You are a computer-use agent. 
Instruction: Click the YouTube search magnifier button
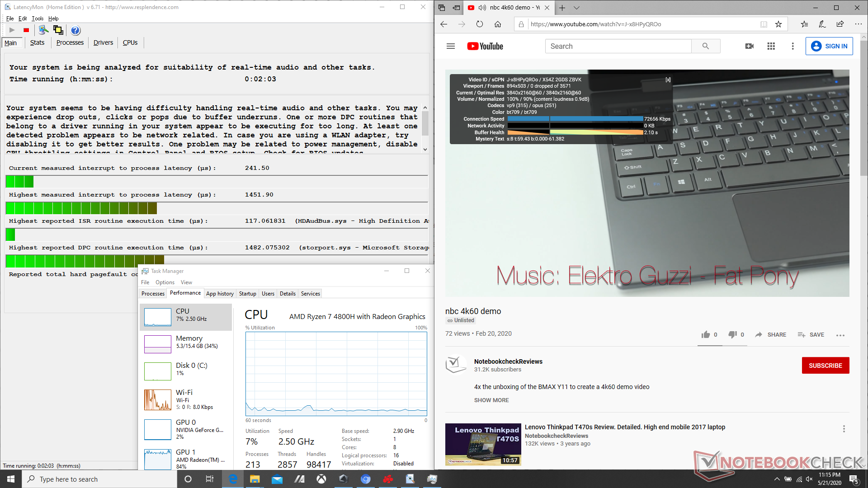tap(706, 46)
